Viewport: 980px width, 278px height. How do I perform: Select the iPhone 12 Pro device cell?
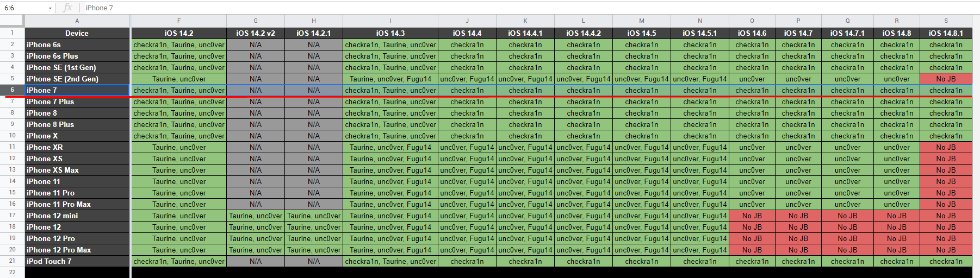pyautogui.click(x=77, y=238)
